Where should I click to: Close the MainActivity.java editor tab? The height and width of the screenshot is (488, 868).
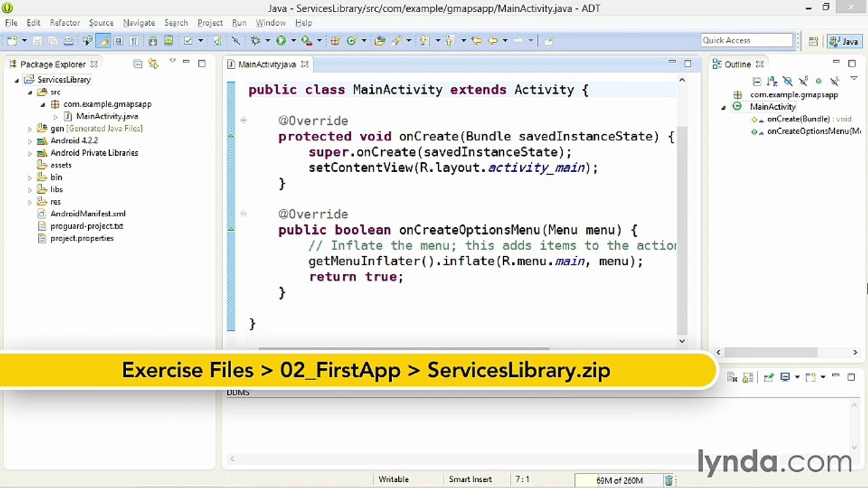tap(304, 64)
